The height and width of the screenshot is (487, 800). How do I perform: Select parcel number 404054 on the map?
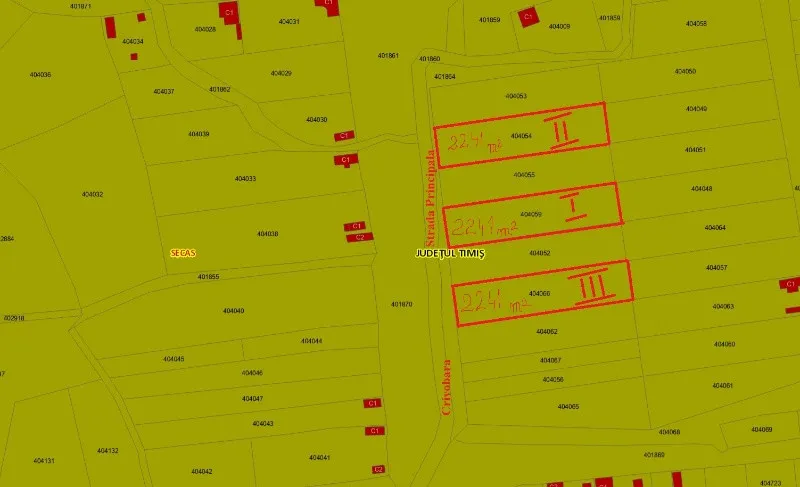[521, 136]
